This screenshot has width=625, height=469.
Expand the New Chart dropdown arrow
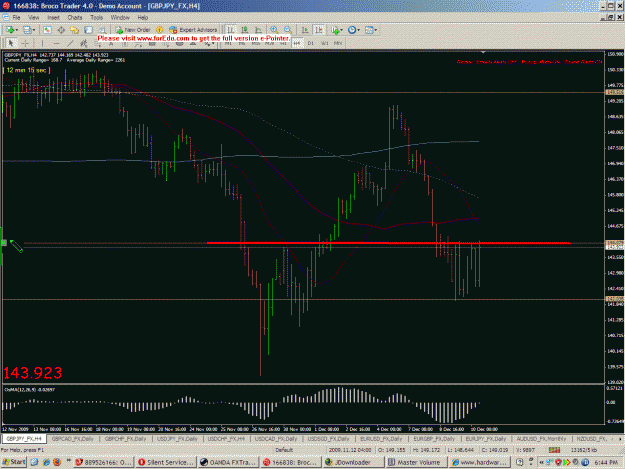(16, 30)
